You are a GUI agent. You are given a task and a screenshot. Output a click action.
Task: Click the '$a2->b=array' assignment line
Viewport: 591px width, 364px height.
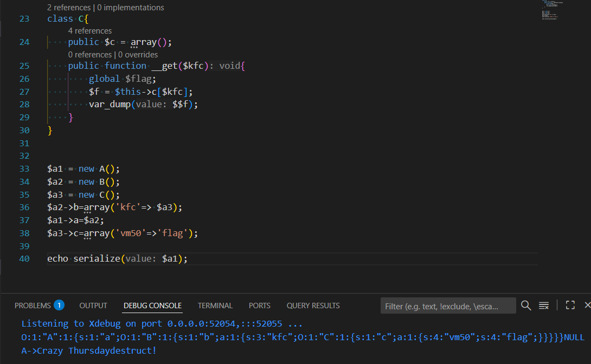[x=114, y=207]
